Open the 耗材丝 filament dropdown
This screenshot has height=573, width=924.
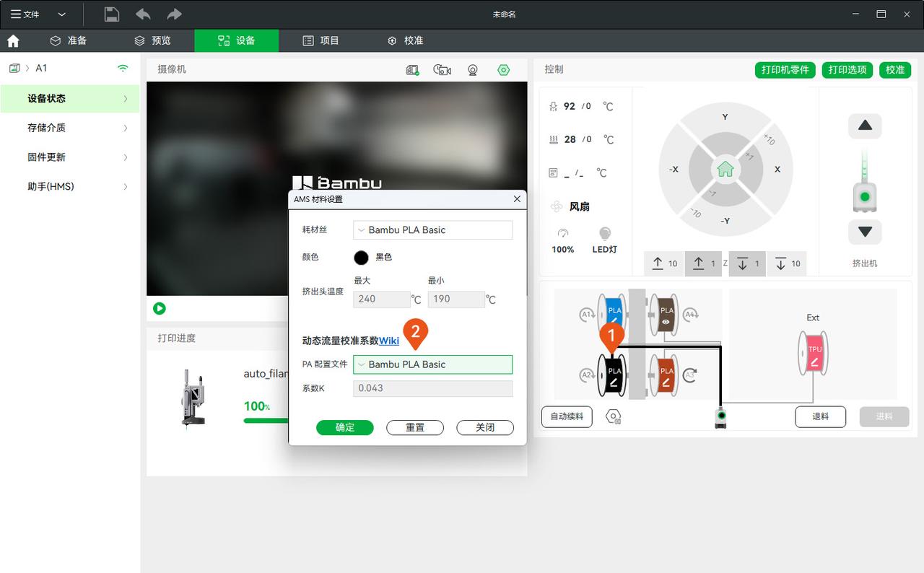432,229
